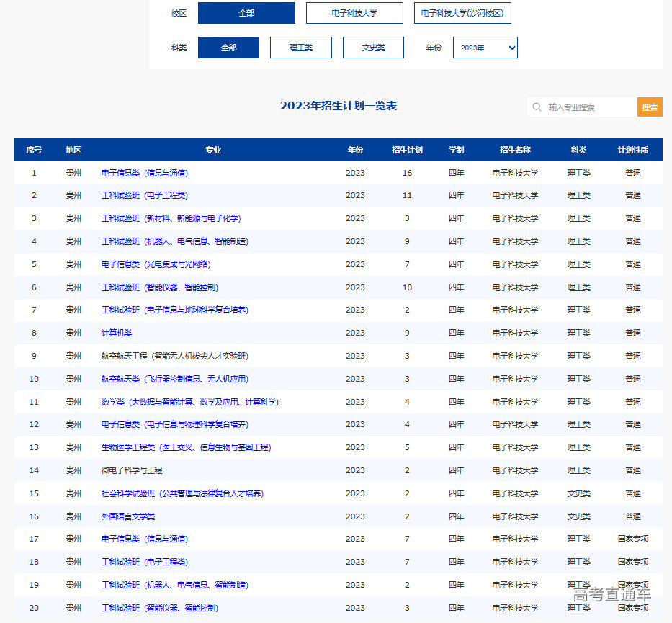672x623 pixels.
Task: Select 全部 campus filter
Action: pyautogui.click(x=246, y=13)
